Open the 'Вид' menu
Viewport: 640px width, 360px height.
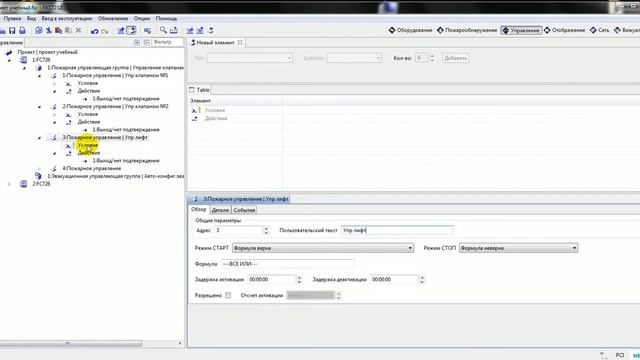click(31, 19)
